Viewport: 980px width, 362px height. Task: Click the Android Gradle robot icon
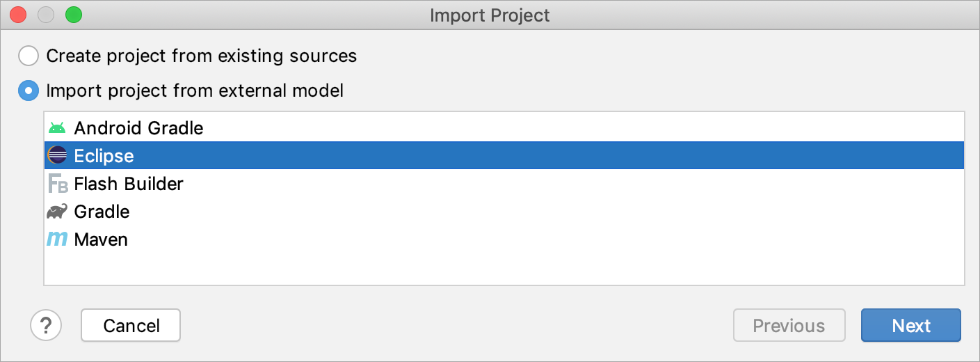click(x=57, y=128)
